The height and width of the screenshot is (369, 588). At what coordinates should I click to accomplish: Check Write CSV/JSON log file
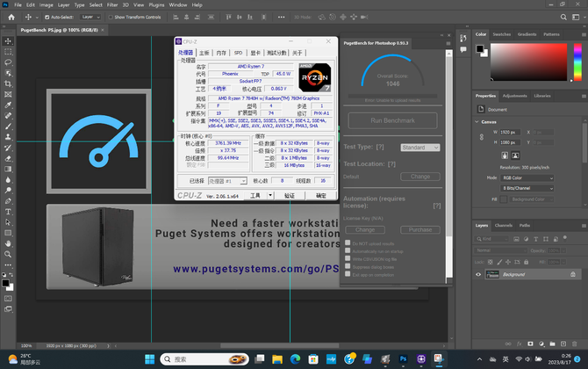[x=348, y=258]
